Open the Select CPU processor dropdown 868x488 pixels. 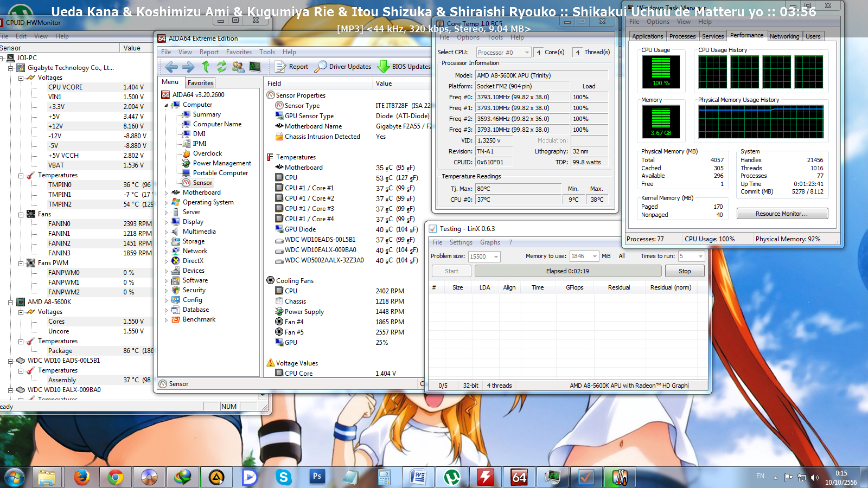[503, 53]
